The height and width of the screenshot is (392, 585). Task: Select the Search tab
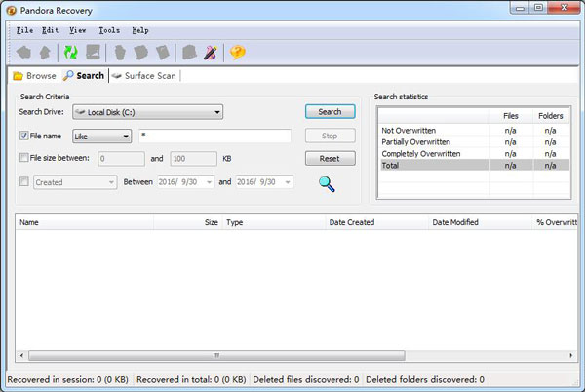click(84, 76)
